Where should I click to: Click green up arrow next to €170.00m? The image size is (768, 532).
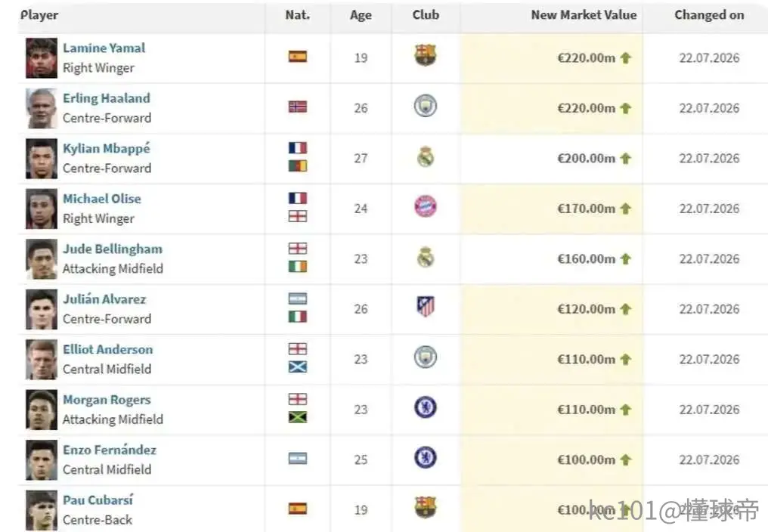point(625,209)
